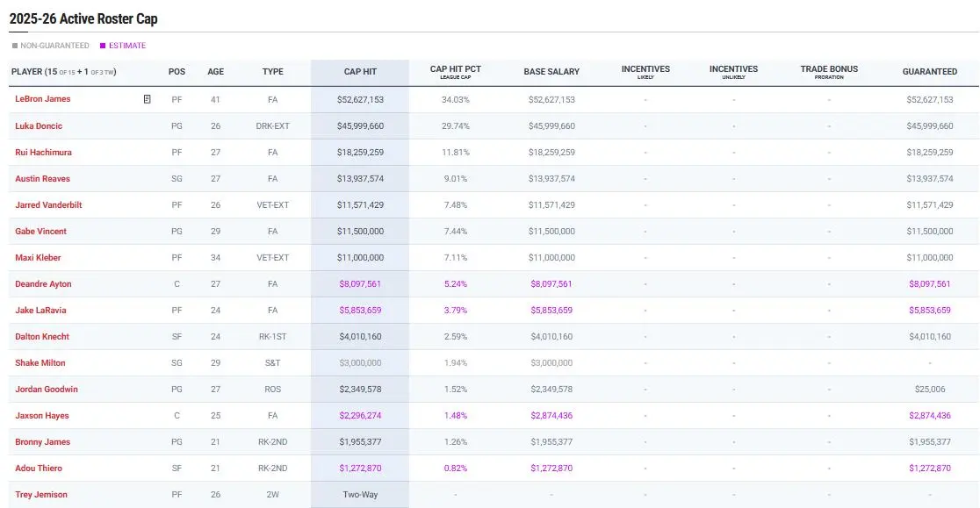This screenshot has height=508, width=980.
Task: Select Austin Reaves guaranteed $13,937,574
Action: pos(929,178)
